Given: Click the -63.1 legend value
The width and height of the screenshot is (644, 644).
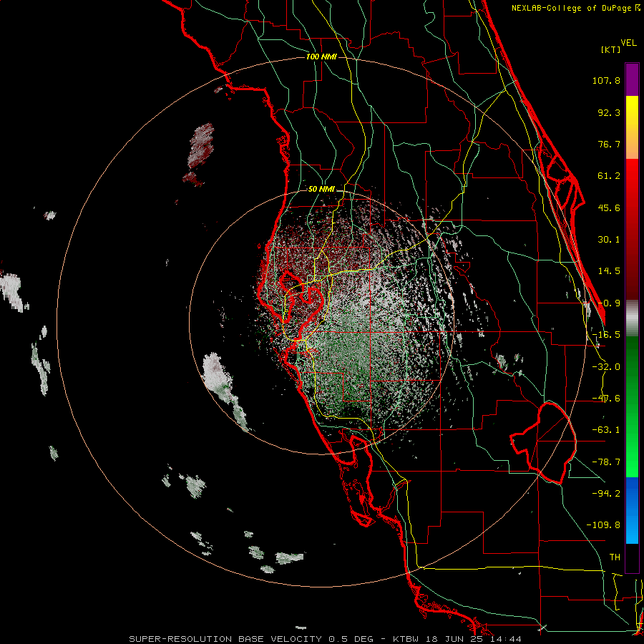Looking at the screenshot, I should [606, 430].
